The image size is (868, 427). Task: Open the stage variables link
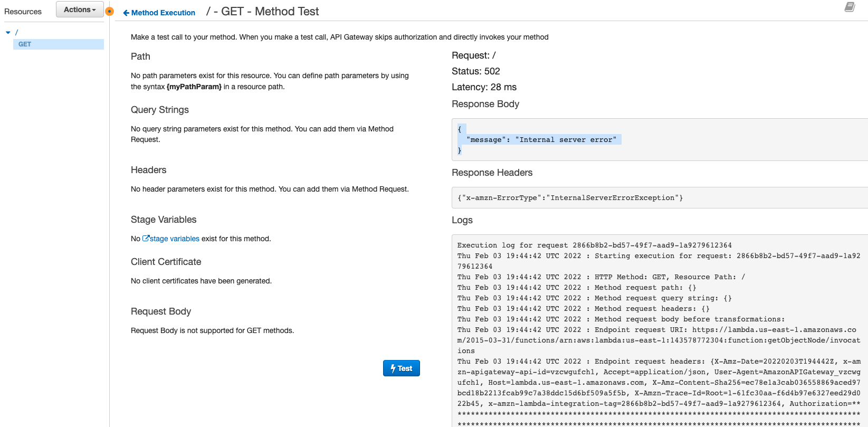(x=175, y=239)
